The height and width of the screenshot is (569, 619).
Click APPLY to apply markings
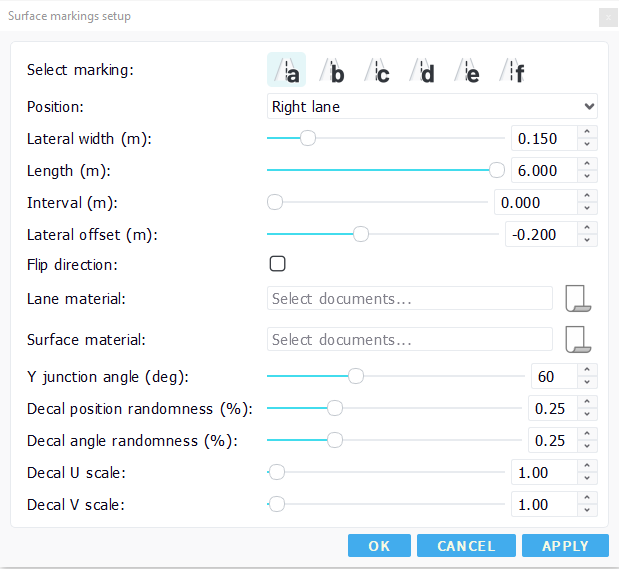[565, 546]
